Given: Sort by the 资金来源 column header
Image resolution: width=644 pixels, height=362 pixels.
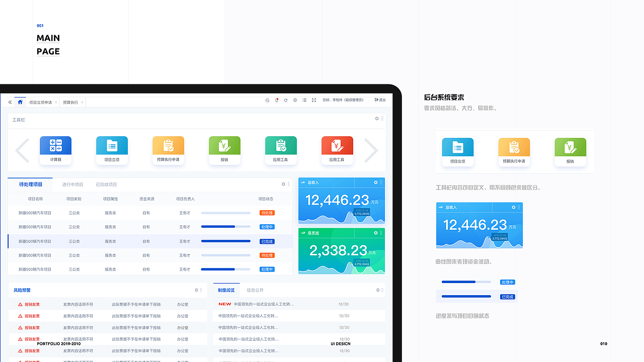Looking at the screenshot, I should tap(147, 199).
